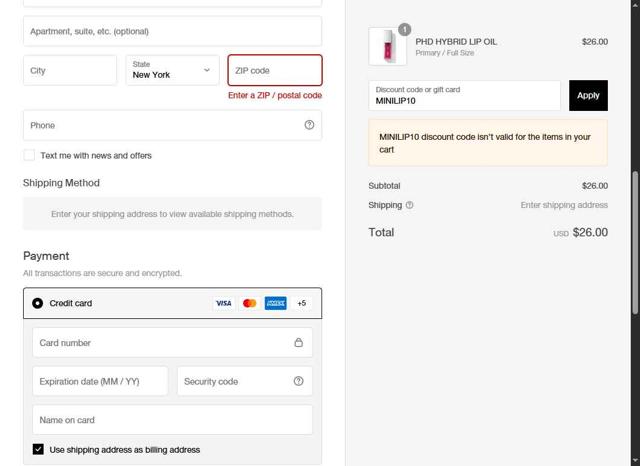The image size is (640, 466).
Task: Open the State dropdown showing New York
Action: click(172, 70)
